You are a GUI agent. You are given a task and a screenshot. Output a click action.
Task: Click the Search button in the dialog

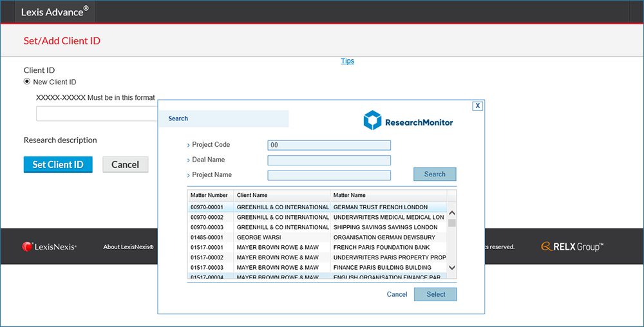(x=435, y=174)
